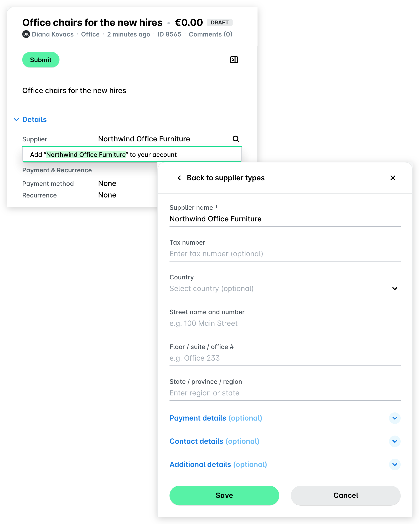Expand Payment details section chevron

(394, 418)
